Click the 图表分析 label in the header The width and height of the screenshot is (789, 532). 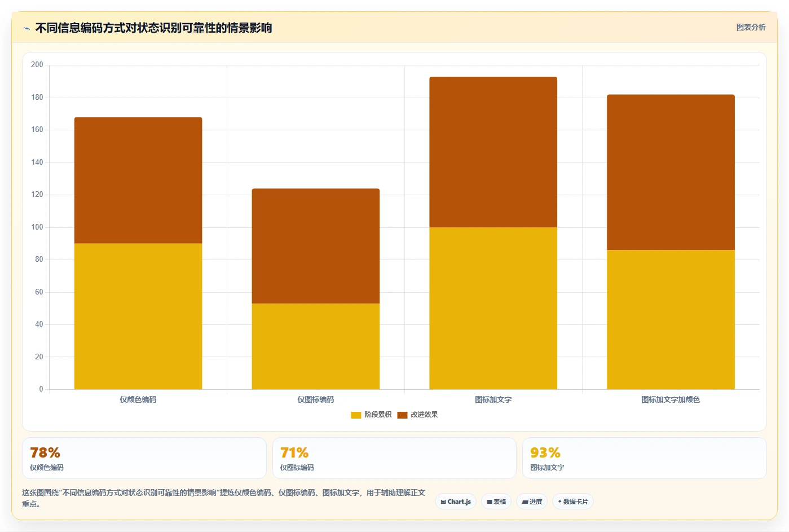click(x=751, y=27)
